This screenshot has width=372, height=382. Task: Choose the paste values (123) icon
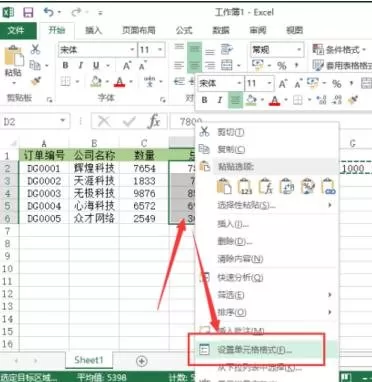[245, 186]
